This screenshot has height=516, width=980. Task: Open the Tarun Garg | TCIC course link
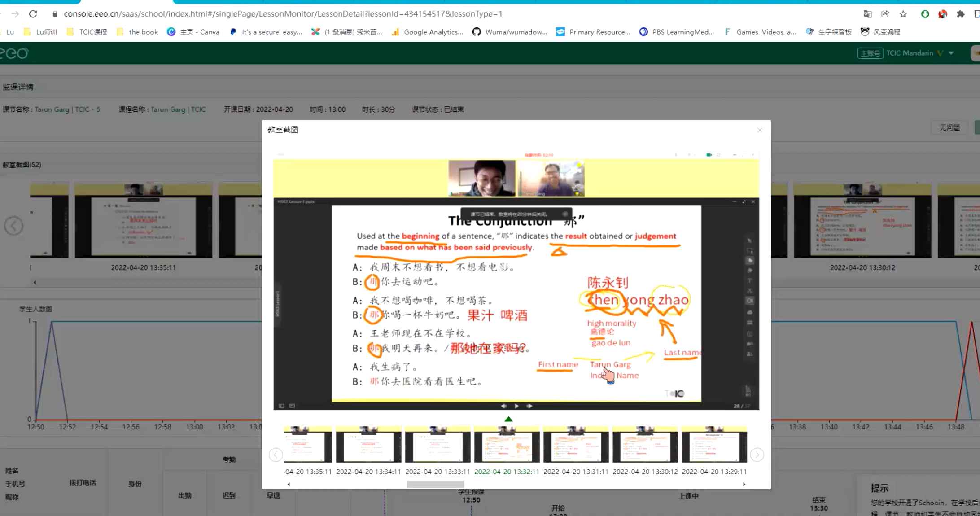coord(178,109)
